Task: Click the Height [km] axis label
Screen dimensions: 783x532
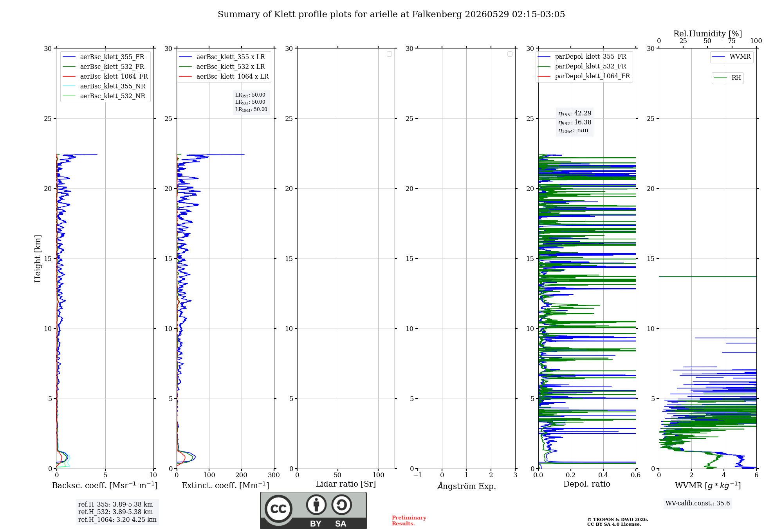Action: click(38, 259)
